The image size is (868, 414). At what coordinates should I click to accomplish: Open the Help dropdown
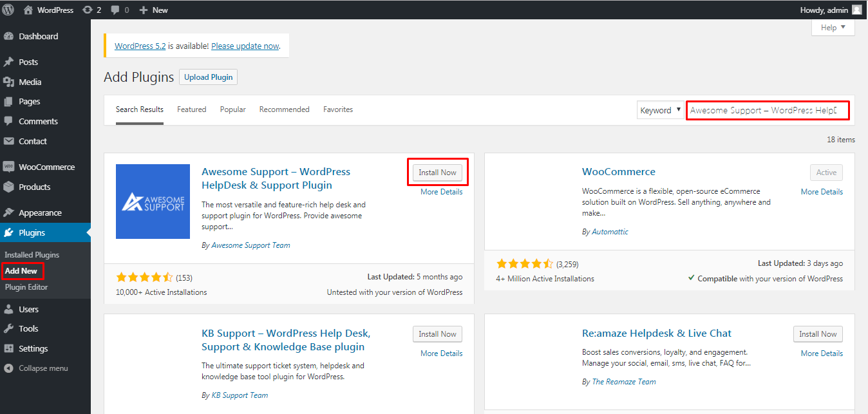(x=833, y=27)
